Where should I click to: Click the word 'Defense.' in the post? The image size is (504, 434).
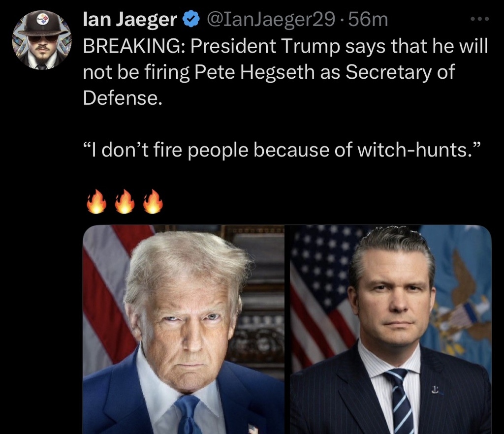pyautogui.click(x=123, y=97)
